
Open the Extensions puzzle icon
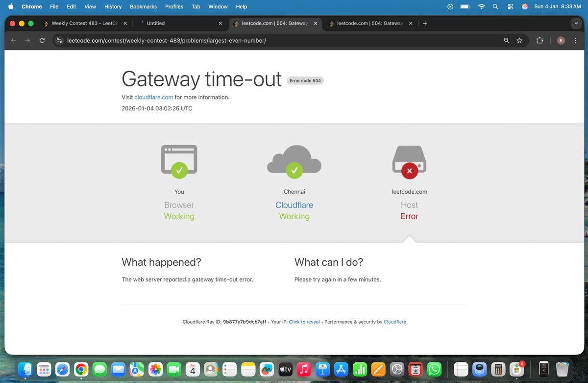point(539,41)
